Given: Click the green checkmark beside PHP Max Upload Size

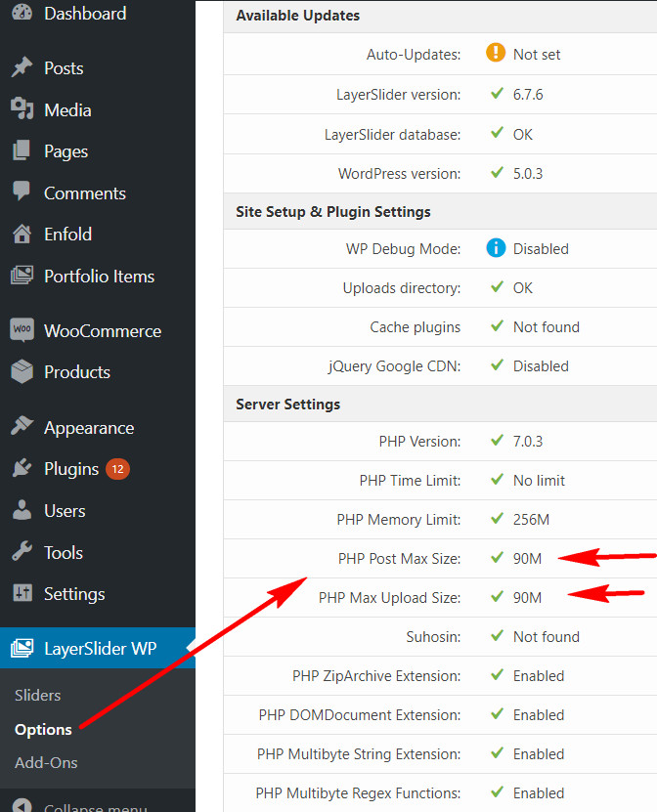Looking at the screenshot, I should 497,597.
